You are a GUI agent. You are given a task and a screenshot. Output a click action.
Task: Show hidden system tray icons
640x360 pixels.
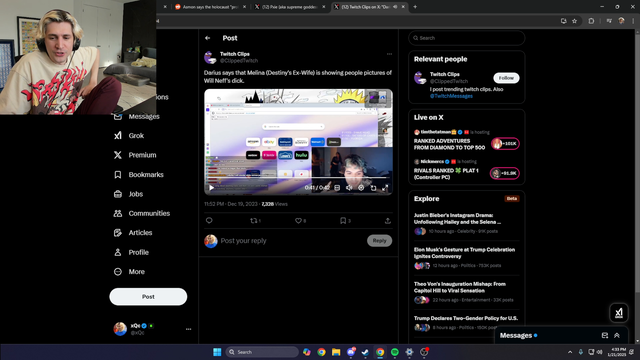coord(570,352)
